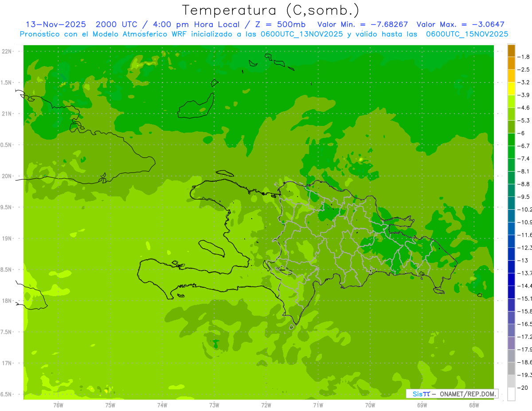Click the legend value "-9.5"
This screenshot has width=532, height=411.
(524, 196)
